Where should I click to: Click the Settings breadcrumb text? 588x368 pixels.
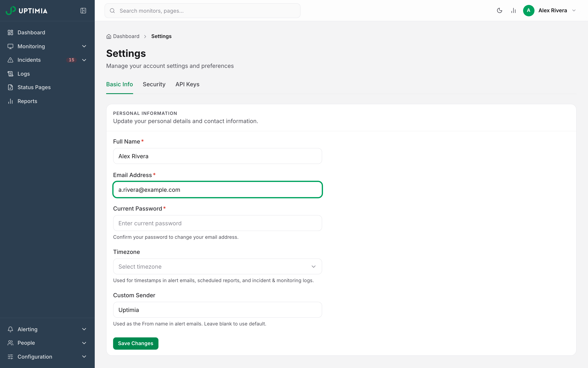[x=161, y=36]
